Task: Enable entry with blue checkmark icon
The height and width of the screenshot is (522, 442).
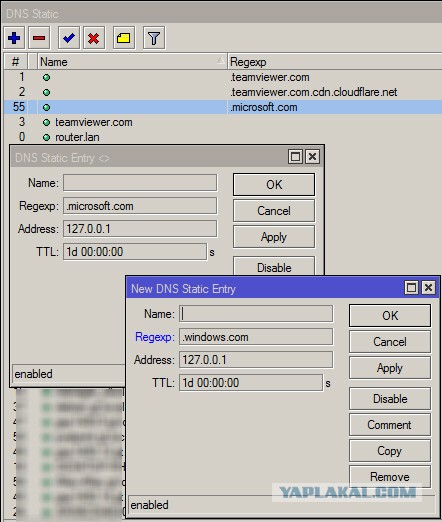Action: (69, 38)
